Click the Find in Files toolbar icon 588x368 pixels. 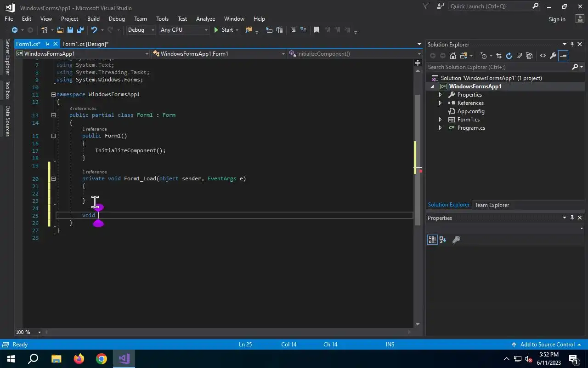point(249,30)
